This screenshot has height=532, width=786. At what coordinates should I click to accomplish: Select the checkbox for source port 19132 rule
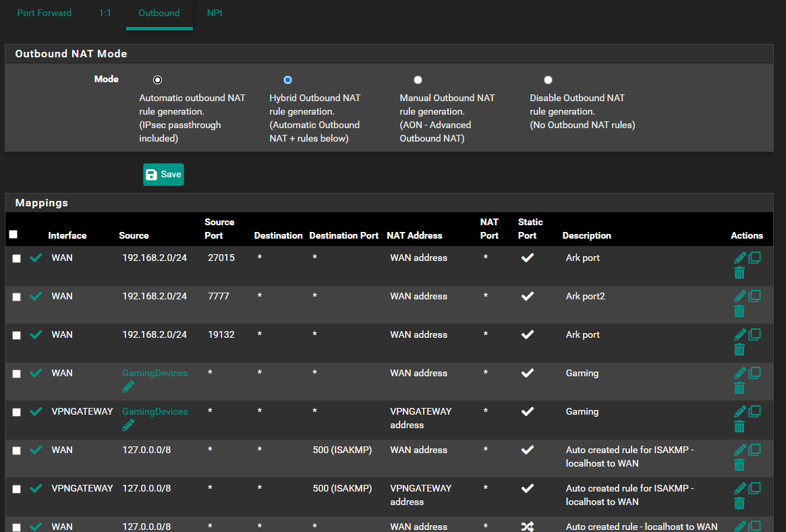pos(17,336)
